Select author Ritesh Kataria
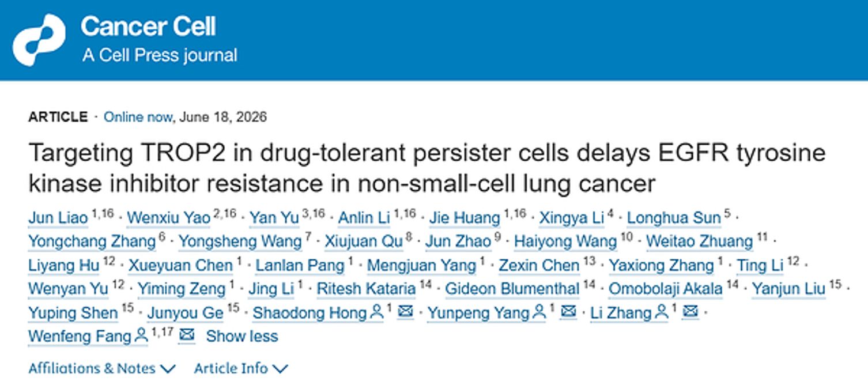This screenshot has height=389, width=868. coord(366,289)
